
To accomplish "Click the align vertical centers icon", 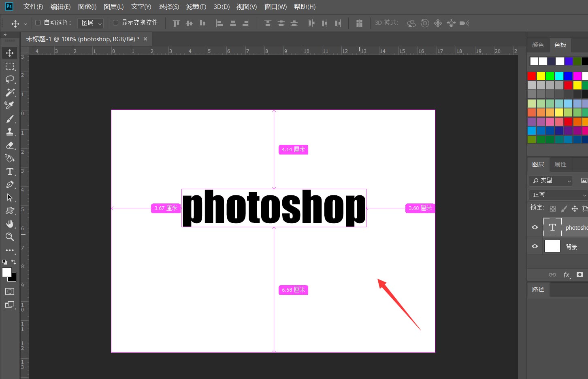I will (189, 23).
